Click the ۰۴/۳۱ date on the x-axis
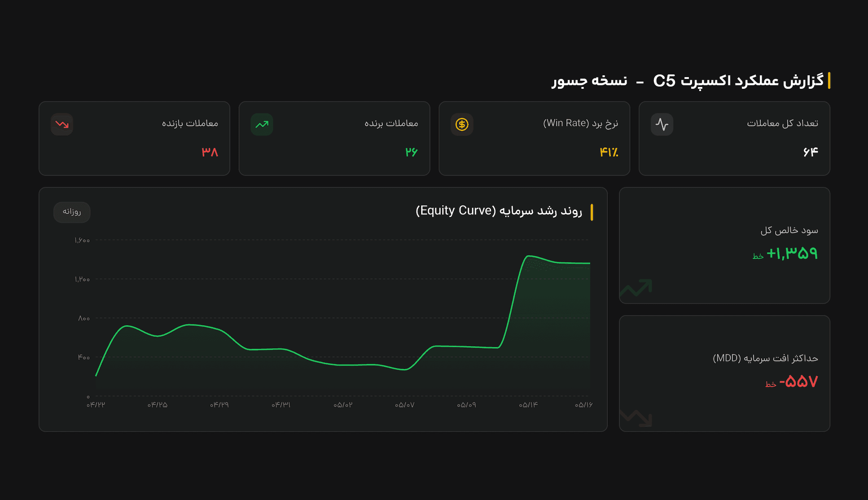 point(281,405)
